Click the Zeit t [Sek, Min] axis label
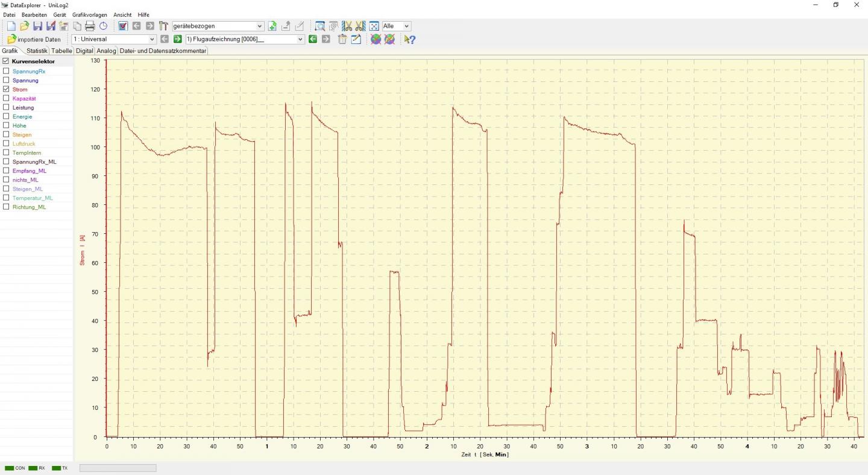This screenshot has height=475, width=868. 485,455
